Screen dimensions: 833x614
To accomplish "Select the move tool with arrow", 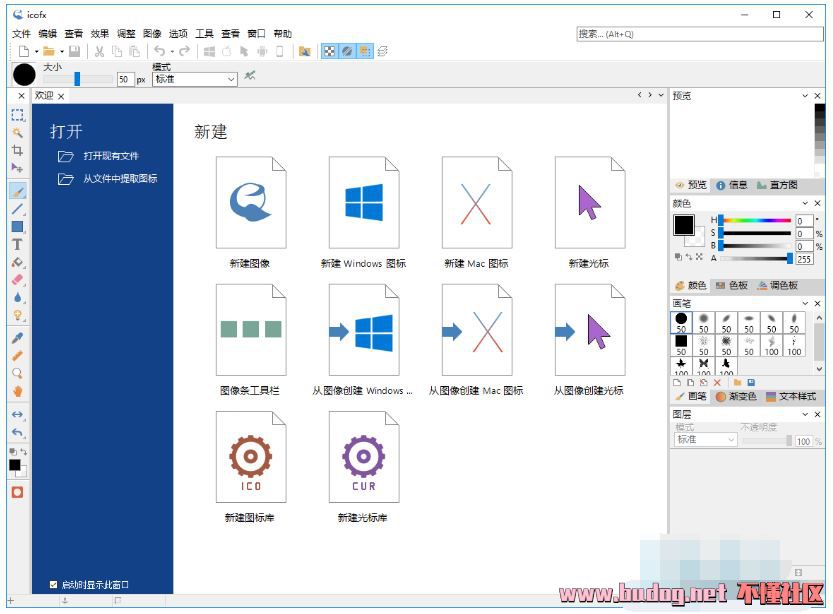I will pyautogui.click(x=18, y=168).
